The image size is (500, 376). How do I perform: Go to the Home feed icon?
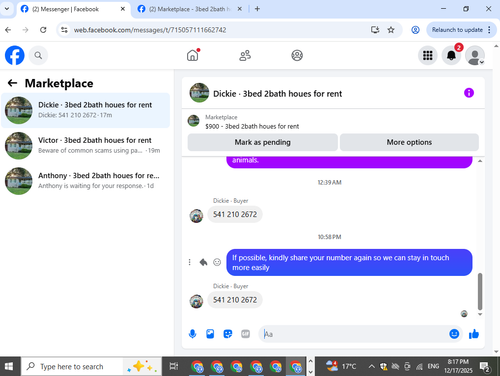pos(193,55)
